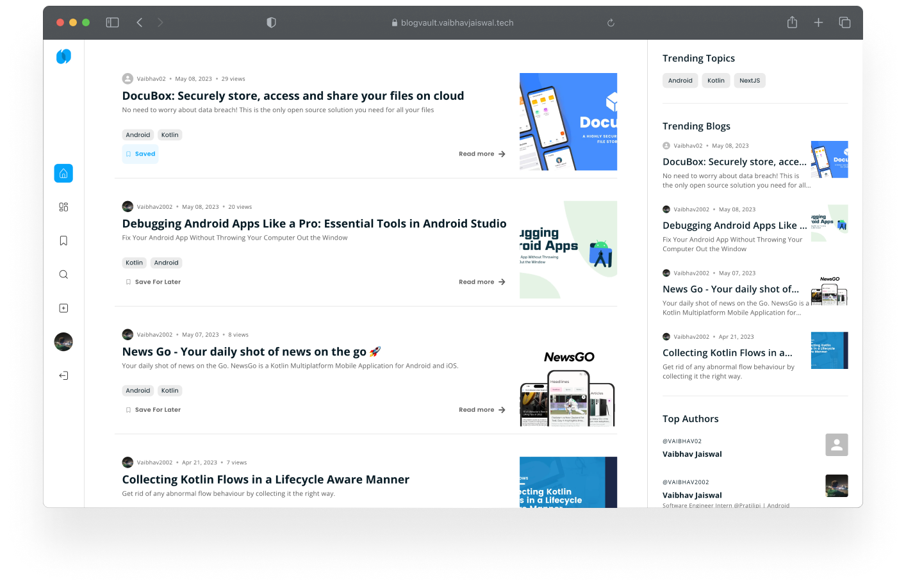
Task: Click the Android tag on Debugging Android post
Action: 166,263
